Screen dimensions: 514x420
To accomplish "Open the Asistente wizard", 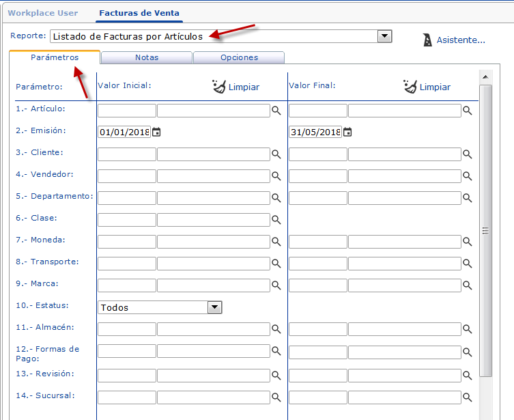I will coord(454,40).
